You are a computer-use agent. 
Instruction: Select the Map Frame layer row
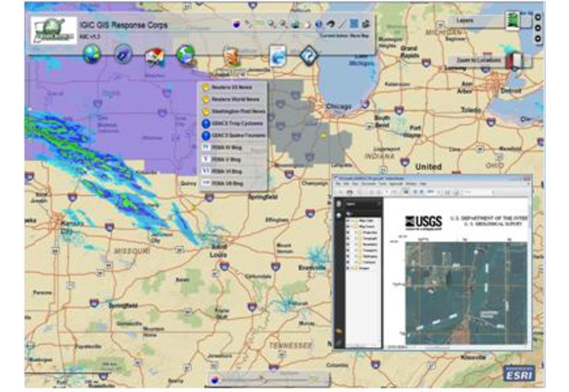[362, 227]
